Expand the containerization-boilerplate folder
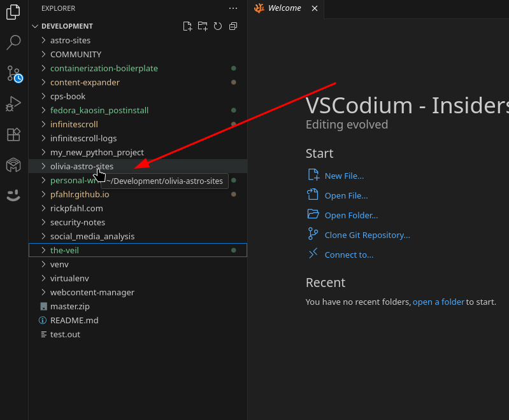 [138, 69]
